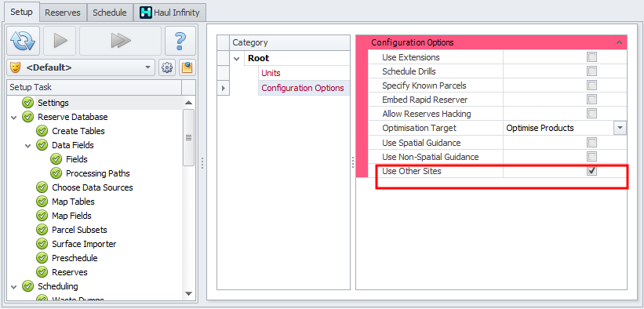644x309 pixels.
Task: Click the refresh arrows toolbar button
Action: 23,41
